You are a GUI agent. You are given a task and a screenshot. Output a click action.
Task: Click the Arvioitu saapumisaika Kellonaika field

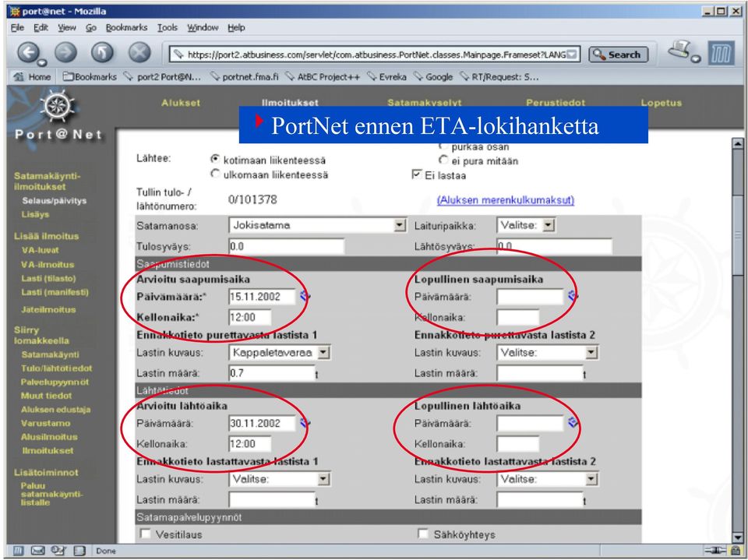click(x=250, y=317)
